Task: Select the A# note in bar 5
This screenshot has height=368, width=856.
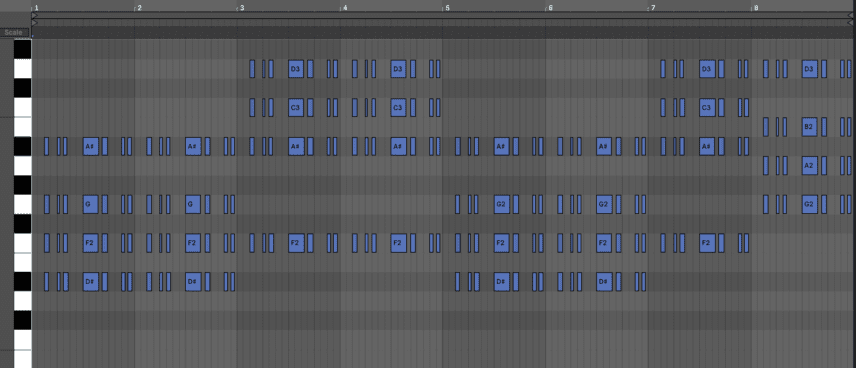Action: click(502, 146)
